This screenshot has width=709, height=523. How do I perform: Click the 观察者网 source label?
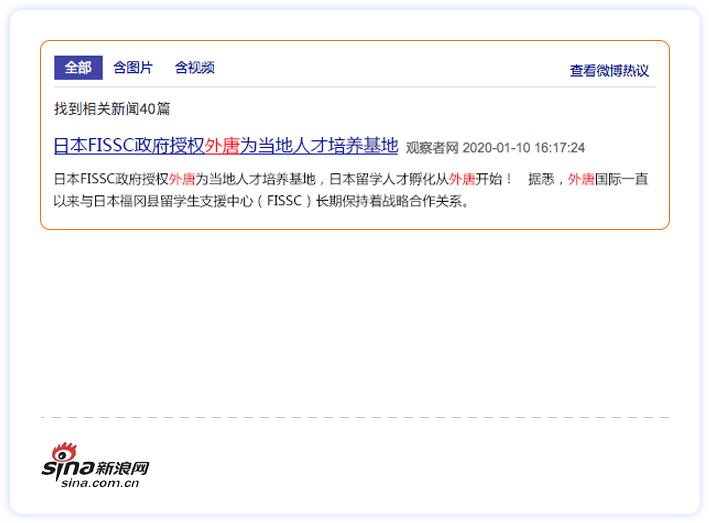click(x=431, y=148)
